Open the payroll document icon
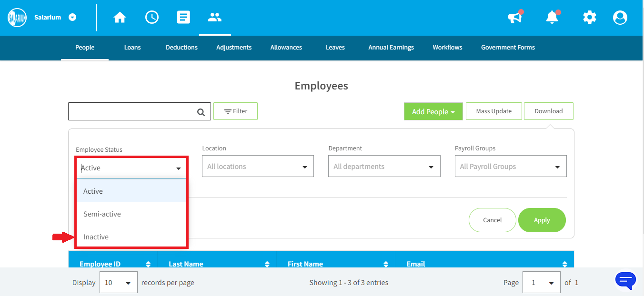The height and width of the screenshot is (296, 644). (183, 18)
